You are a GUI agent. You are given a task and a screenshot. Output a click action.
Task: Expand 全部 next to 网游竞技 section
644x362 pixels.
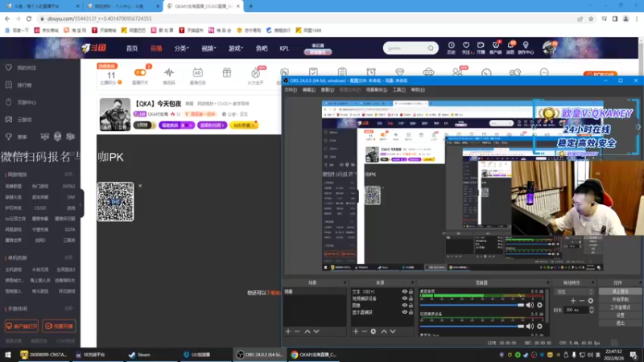[69, 175]
